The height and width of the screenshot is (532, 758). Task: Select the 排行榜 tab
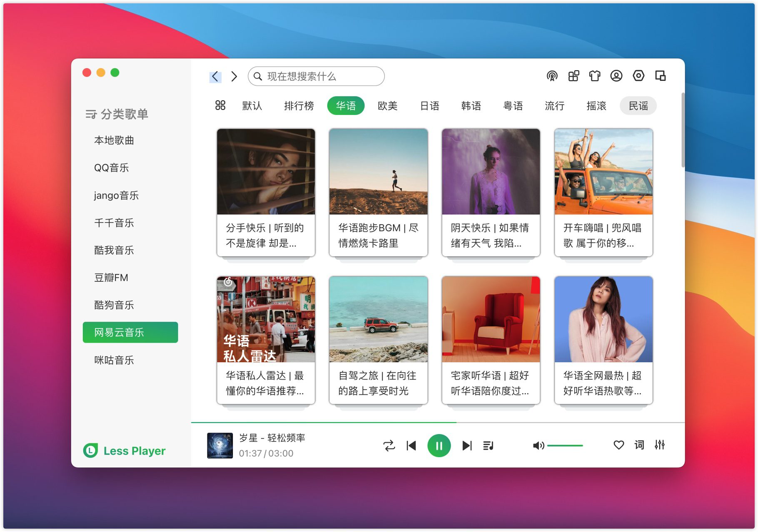pos(299,106)
